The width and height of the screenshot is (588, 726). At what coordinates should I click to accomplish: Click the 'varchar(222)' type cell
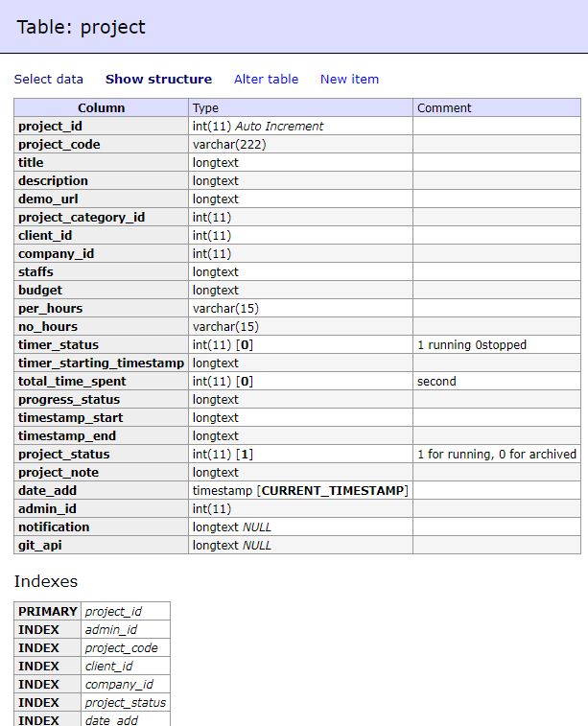300,145
